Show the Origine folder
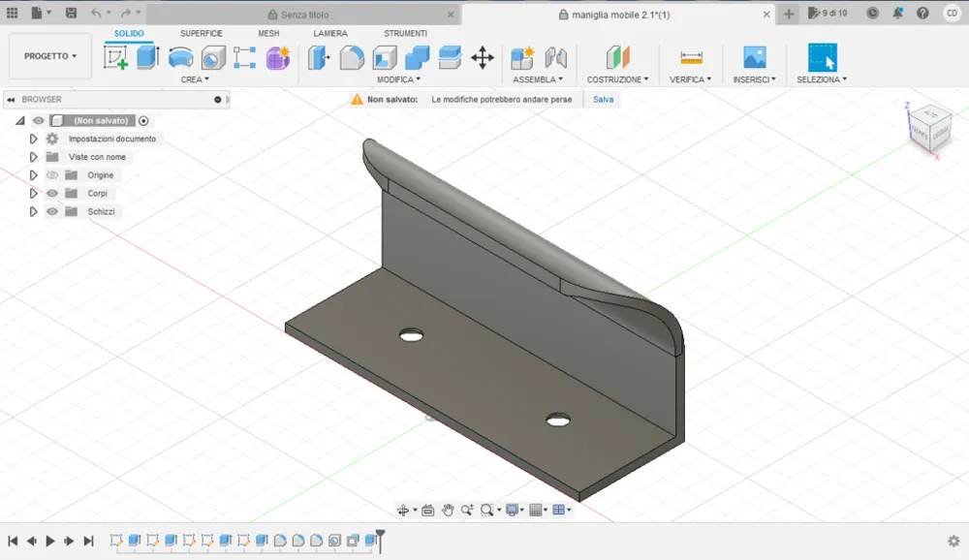This screenshot has height=560, width=969. (52, 175)
